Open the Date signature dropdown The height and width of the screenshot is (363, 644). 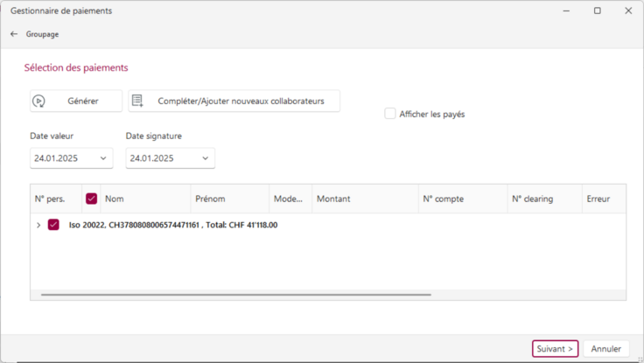(x=206, y=158)
